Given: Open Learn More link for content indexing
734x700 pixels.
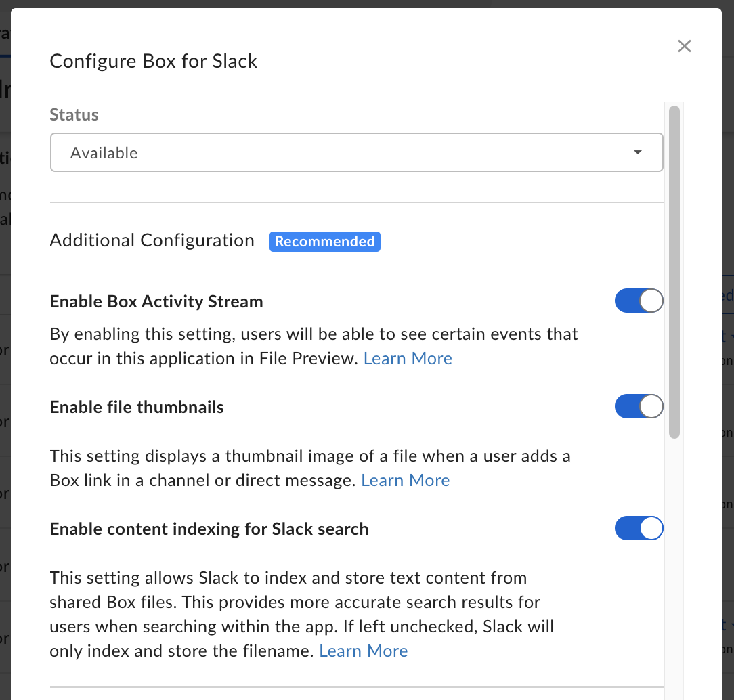Looking at the screenshot, I should coord(363,651).
